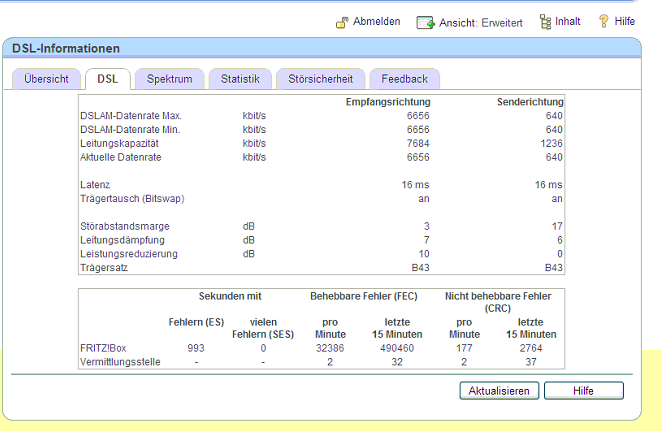662x431 pixels.
Task: Click the Aktuelle Datenrate label
Action: [121, 157]
